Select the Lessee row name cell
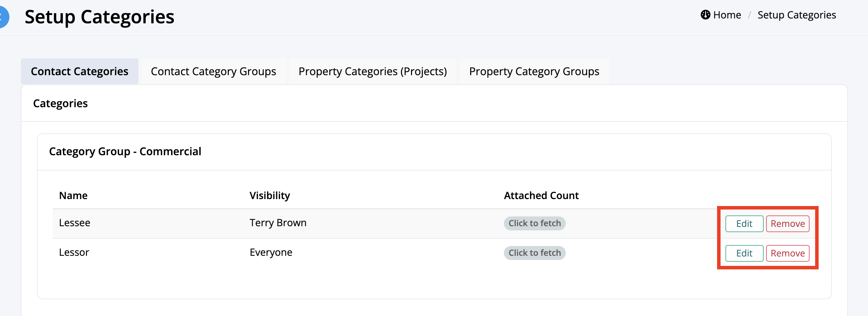 tap(75, 223)
